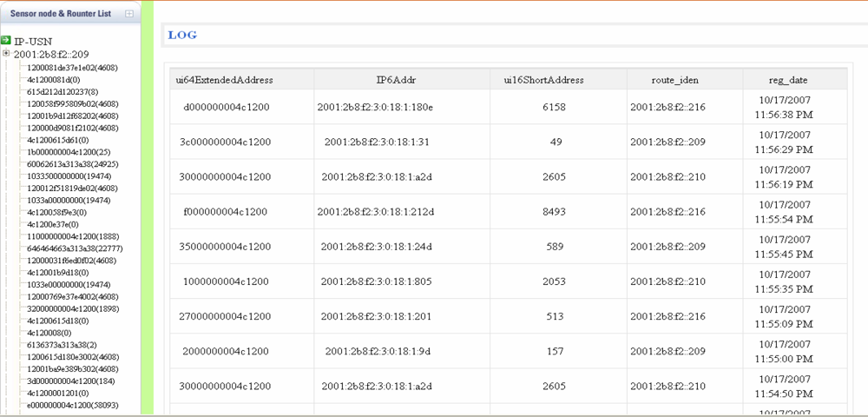Viewport: 868px width, 417px height.
Task: Open node 11000000004c1200(1888)
Action: click(x=73, y=236)
